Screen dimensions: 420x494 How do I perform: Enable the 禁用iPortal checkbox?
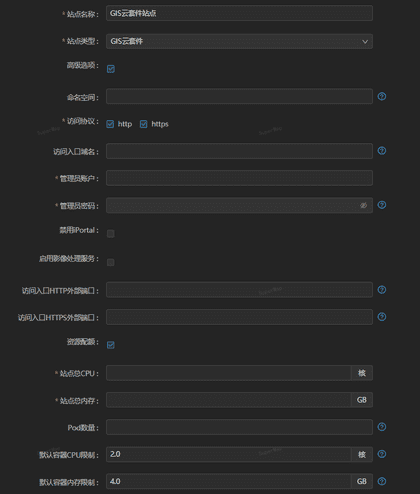click(x=111, y=234)
